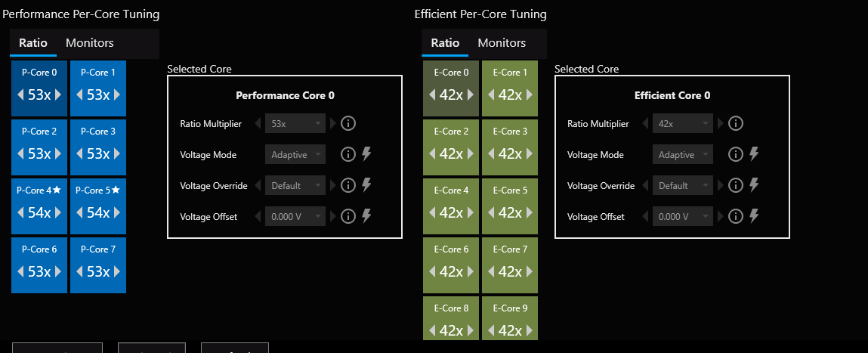Open info for Efficient Core Voltage Override
This screenshot has height=353, width=868.
[x=735, y=185]
